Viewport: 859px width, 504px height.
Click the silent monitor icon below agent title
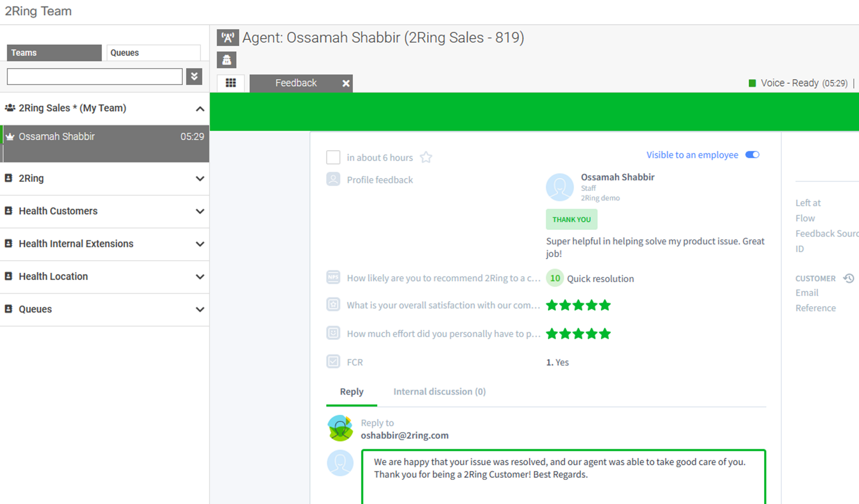click(x=226, y=60)
